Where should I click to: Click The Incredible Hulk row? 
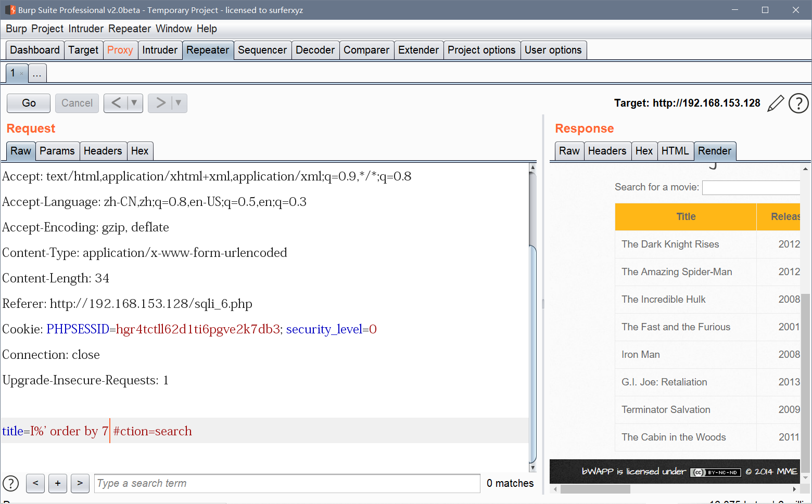(707, 300)
